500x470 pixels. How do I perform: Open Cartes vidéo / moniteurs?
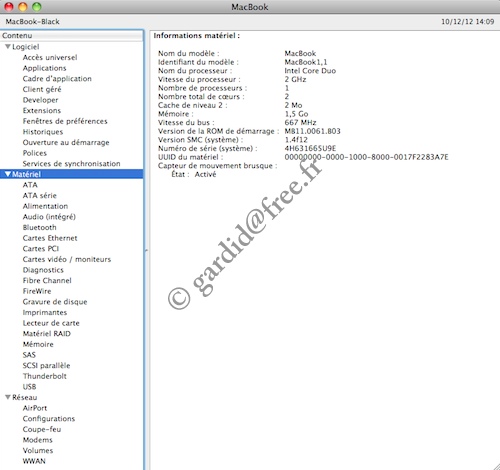coord(67,259)
